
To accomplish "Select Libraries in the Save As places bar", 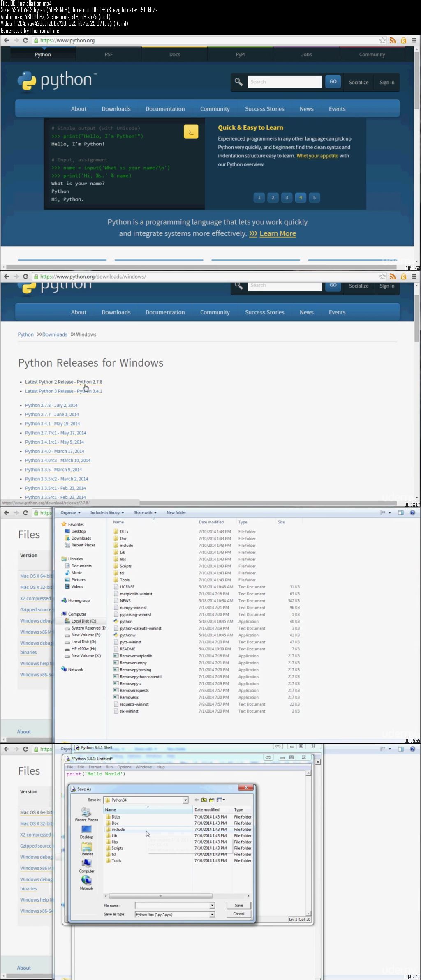I will tap(86, 849).
